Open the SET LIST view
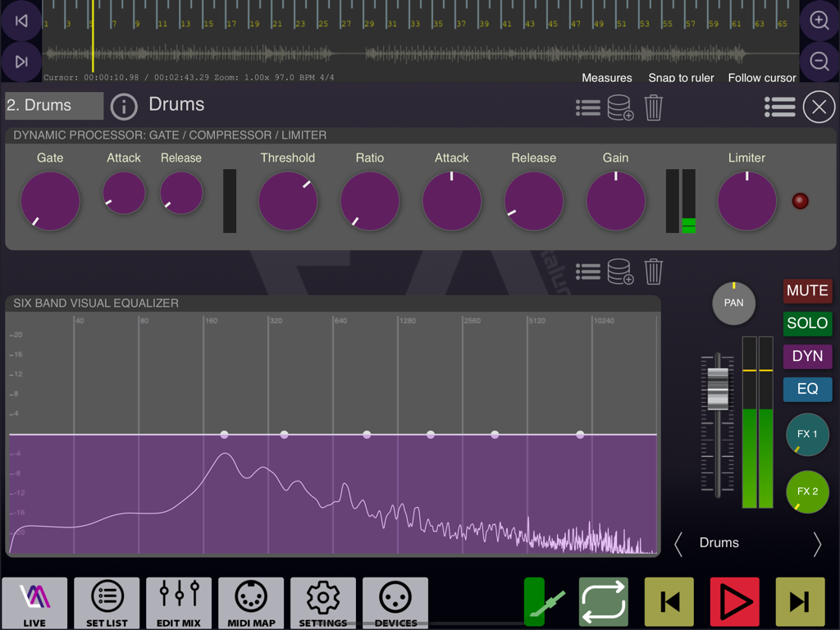 (107, 602)
